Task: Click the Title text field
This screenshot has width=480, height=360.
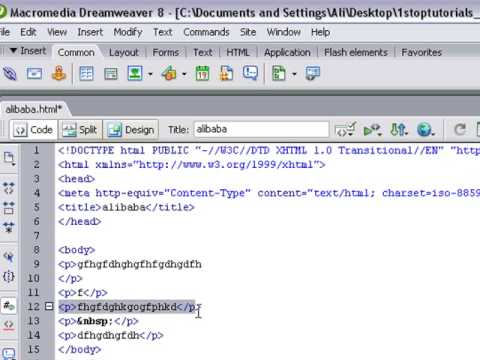Action: coord(261,129)
